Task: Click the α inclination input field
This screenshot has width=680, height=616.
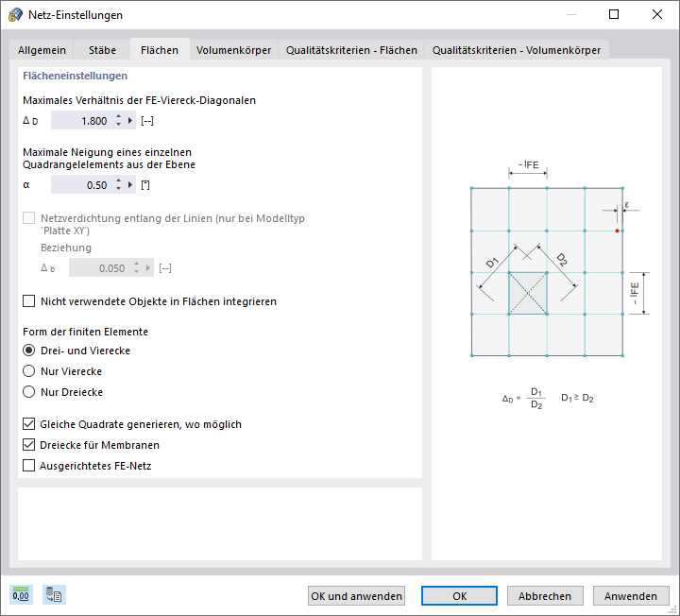Action: [x=81, y=185]
